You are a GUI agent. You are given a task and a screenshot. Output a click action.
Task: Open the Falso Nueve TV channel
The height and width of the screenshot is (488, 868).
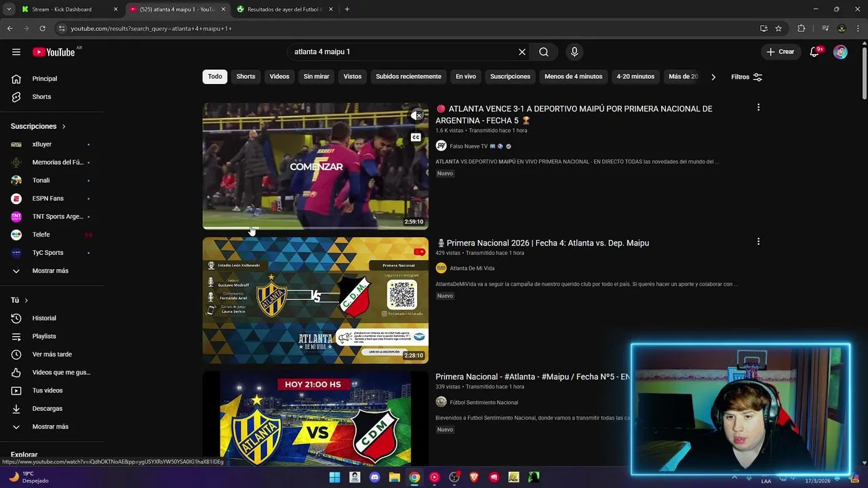(469, 146)
